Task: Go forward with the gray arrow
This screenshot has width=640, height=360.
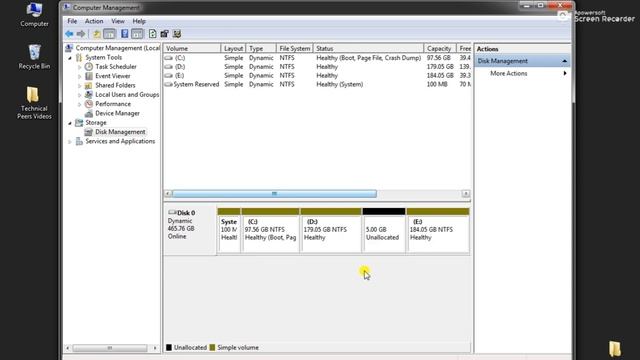Action: pos(81,34)
